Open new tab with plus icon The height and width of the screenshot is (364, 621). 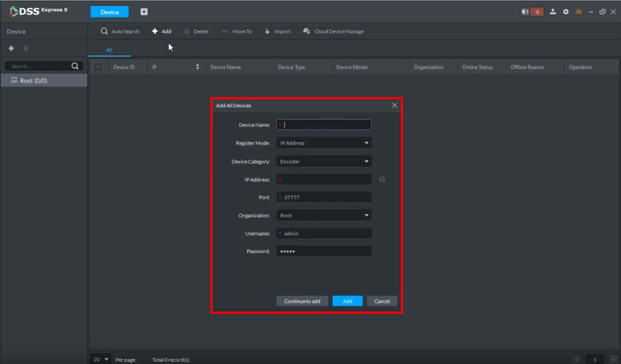pos(144,12)
